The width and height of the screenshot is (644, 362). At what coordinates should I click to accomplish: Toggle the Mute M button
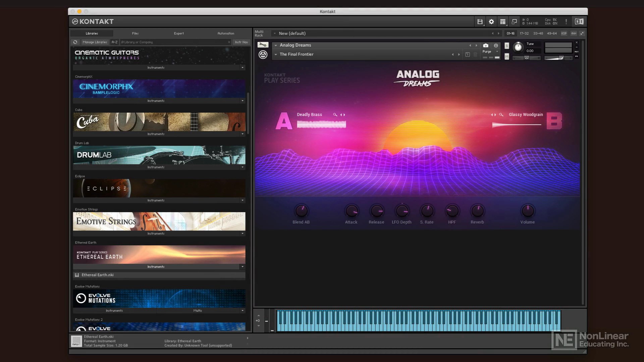pyautogui.click(x=506, y=57)
